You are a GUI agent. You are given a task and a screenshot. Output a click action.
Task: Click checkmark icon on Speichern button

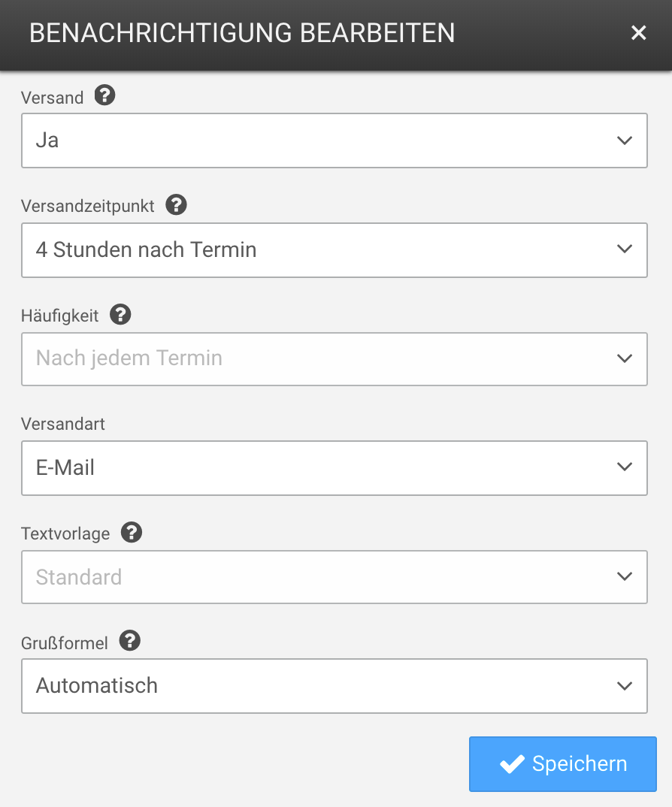(x=512, y=764)
